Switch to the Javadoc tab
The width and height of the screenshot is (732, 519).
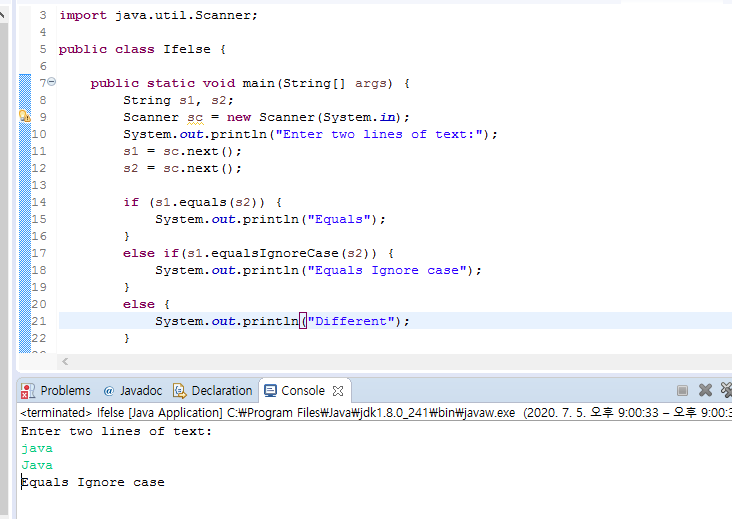click(x=133, y=391)
